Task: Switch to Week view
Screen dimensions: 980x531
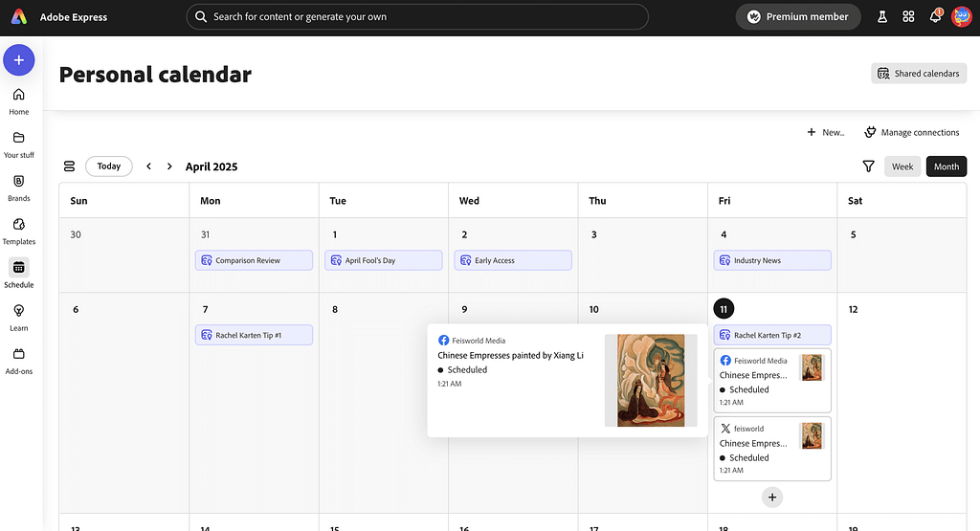Action: click(x=902, y=166)
